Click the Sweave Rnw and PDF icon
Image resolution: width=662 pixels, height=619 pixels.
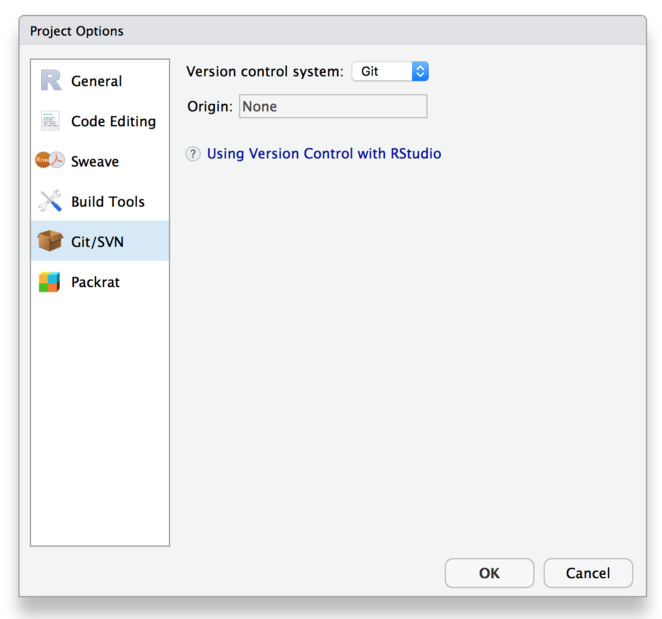(x=50, y=160)
